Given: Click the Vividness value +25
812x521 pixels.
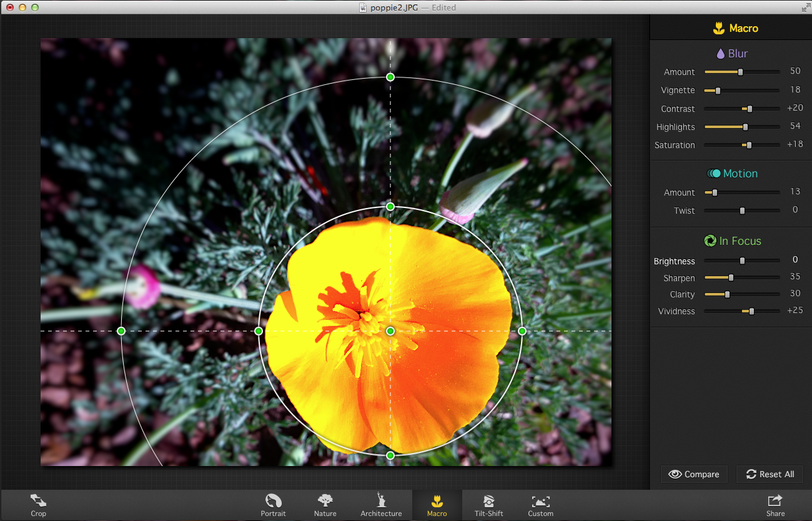Looking at the screenshot, I should (x=795, y=310).
